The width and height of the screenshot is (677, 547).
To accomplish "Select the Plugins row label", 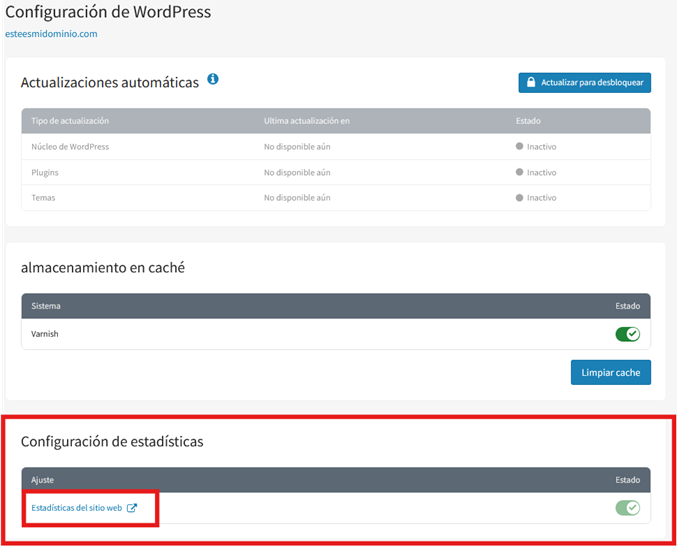I will 44,172.
